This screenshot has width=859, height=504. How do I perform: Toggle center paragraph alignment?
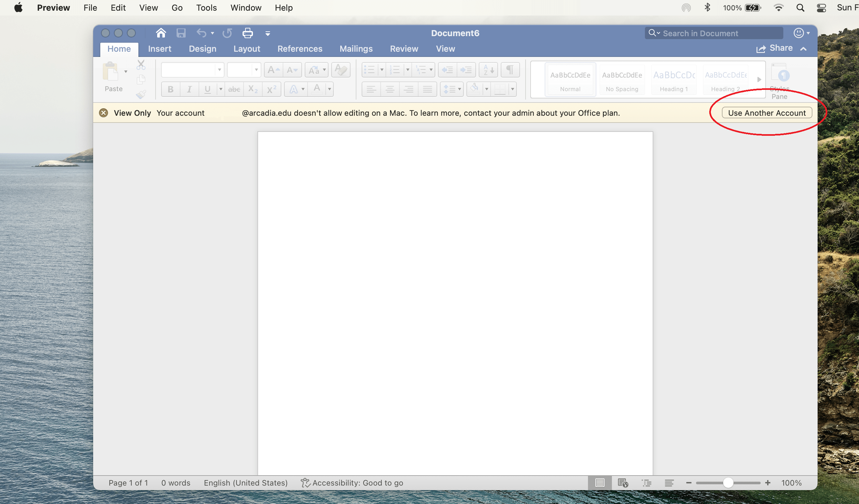(x=390, y=89)
